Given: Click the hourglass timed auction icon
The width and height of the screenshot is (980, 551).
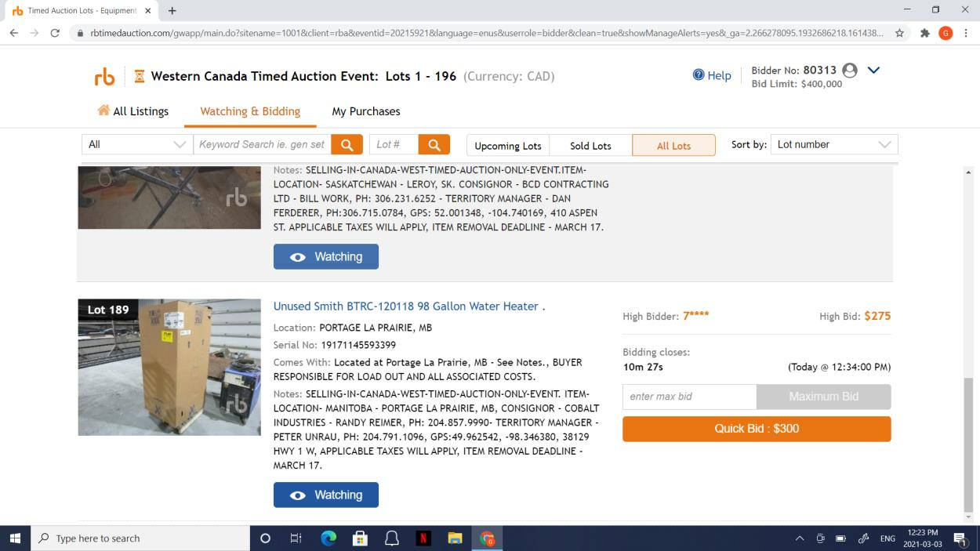Looking at the screenshot, I should [x=140, y=77].
